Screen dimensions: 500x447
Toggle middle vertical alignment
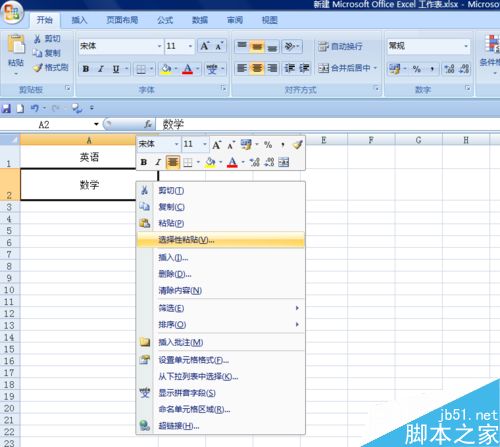(x=257, y=46)
